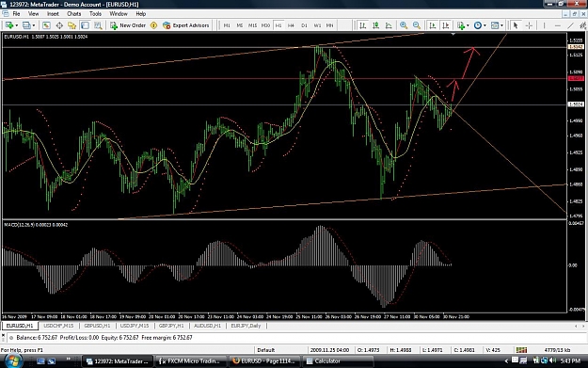588x368 pixels.
Task: Open the Profiles dropdown arrow
Action: click(x=34, y=25)
